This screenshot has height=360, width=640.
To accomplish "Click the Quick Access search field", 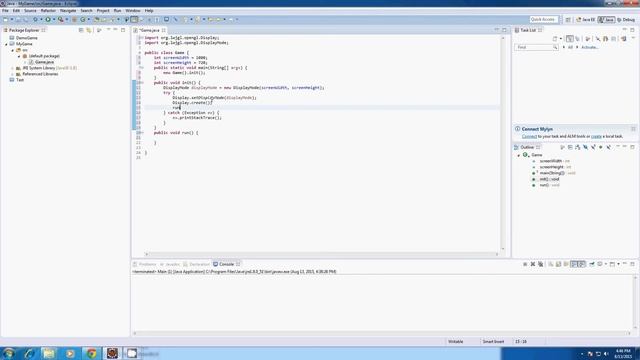I will [543, 19].
